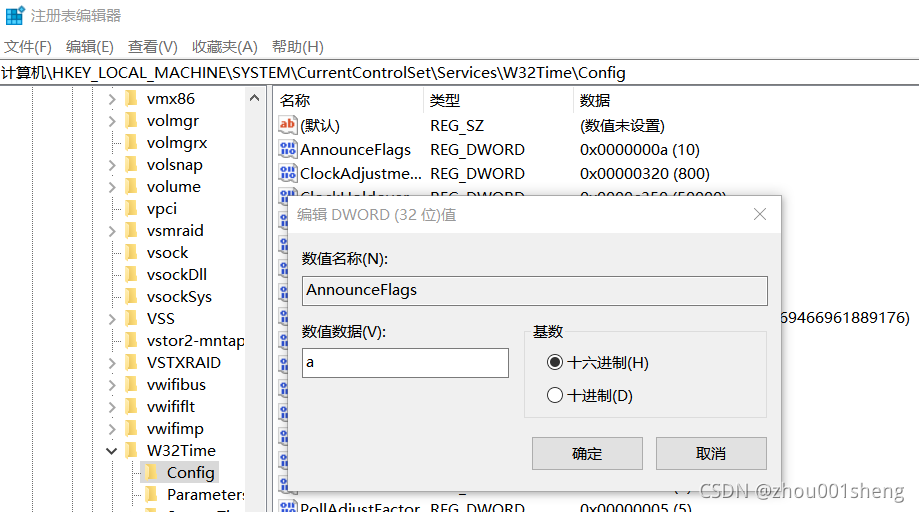Click the vpci folder icon
The height and width of the screenshot is (512, 919).
point(132,209)
